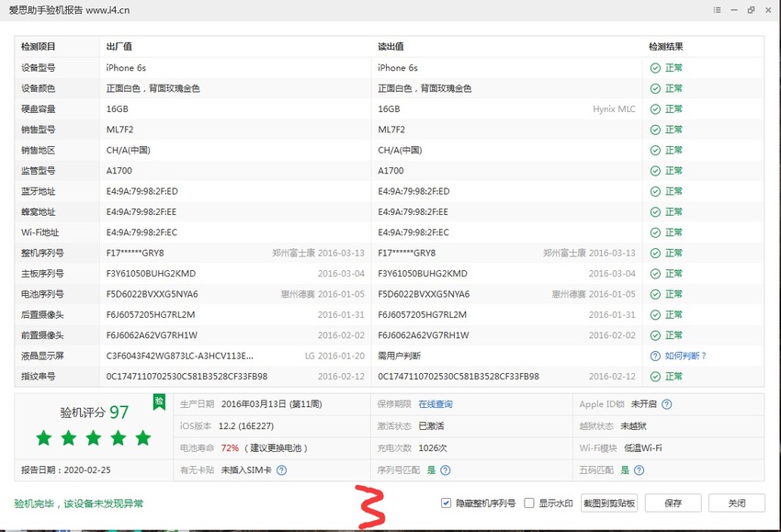The image size is (781, 532).
Task: Open the help icon beside 序列号匹配 是
Action: pos(446,470)
